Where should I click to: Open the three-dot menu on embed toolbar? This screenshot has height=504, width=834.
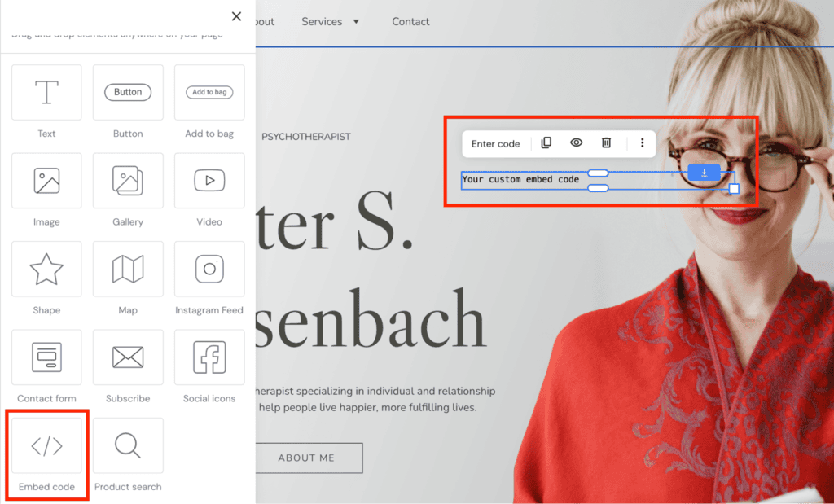pyautogui.click(x=640, y=142)
